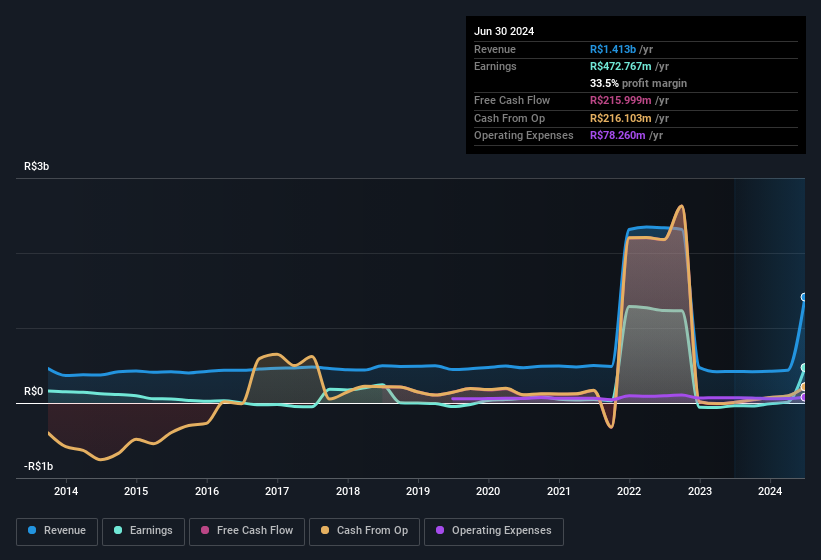Click the teal Earnings endpoint marker
The width and height of the screenshot is (821, 560).
[x=804, y=367]
